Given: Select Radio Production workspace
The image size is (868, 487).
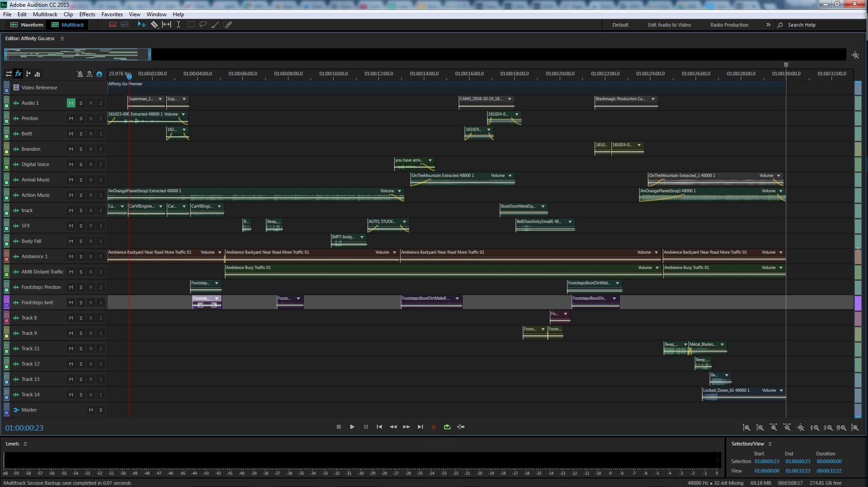Looking at the screenshot, I should pyautogui.click(x=729, y=25).
